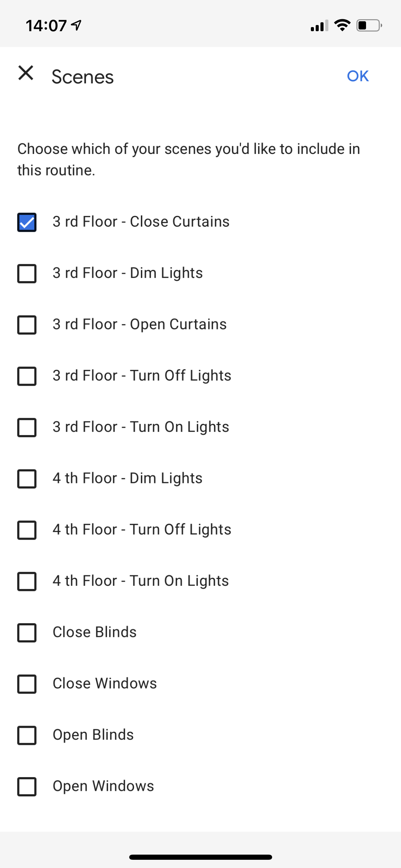Tap the location arrow in status bar

pyautogui.click(x=76, y=25)
